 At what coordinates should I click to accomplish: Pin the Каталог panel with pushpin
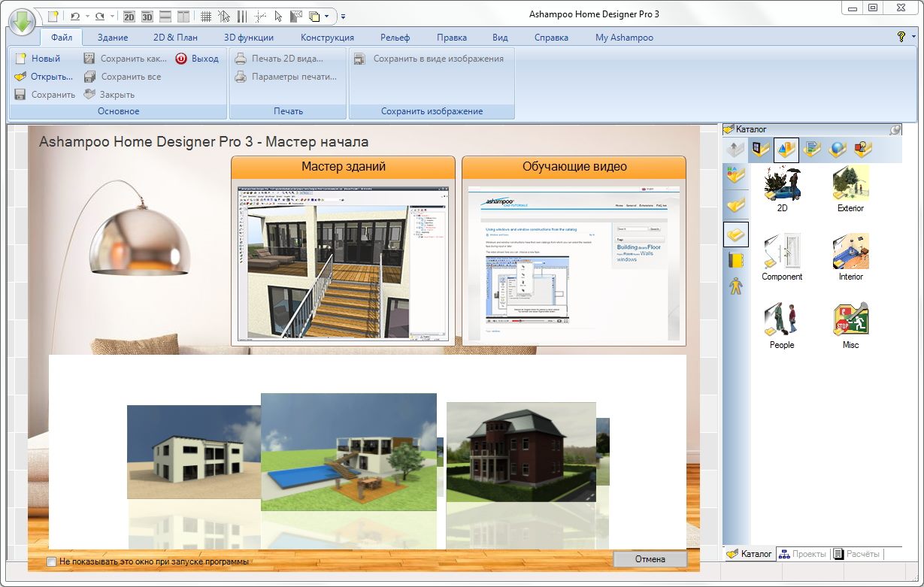tap(895, 129)
